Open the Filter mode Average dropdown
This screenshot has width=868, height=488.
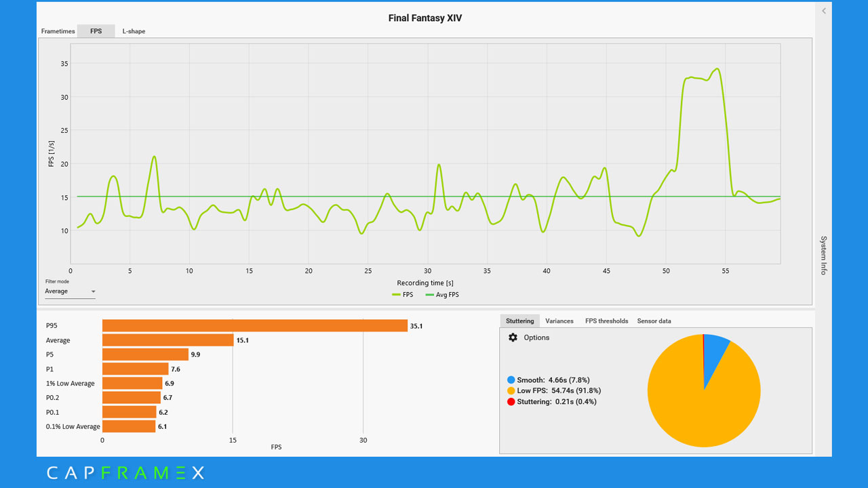pos(71,291)
